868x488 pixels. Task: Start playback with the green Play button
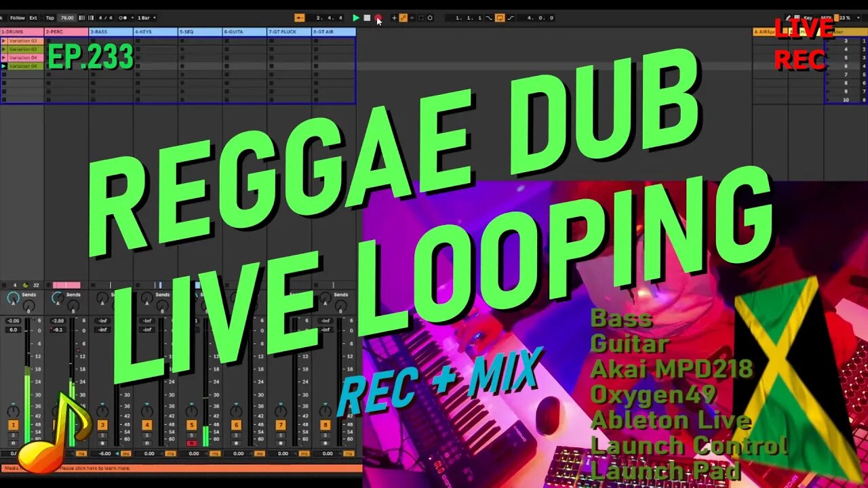356,18
